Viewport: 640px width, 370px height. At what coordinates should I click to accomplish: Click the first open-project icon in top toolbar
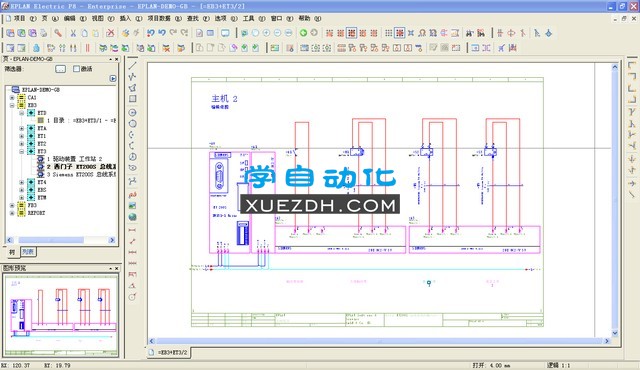click(10, 33)
